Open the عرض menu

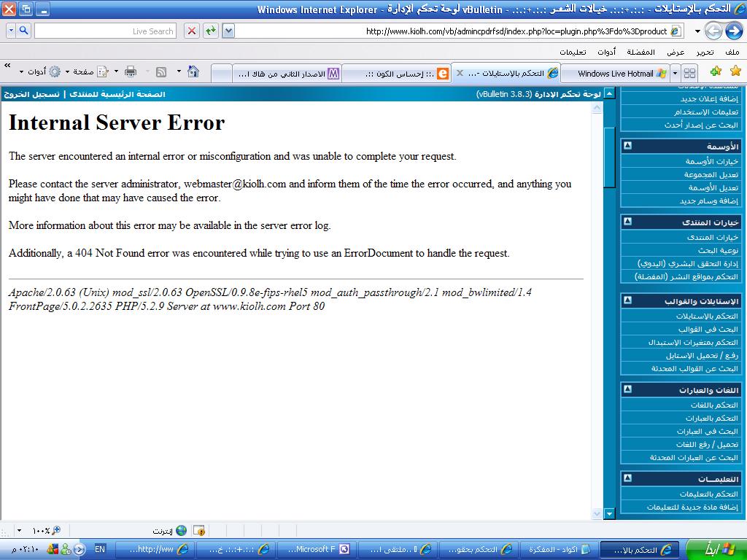coord(676,52)
